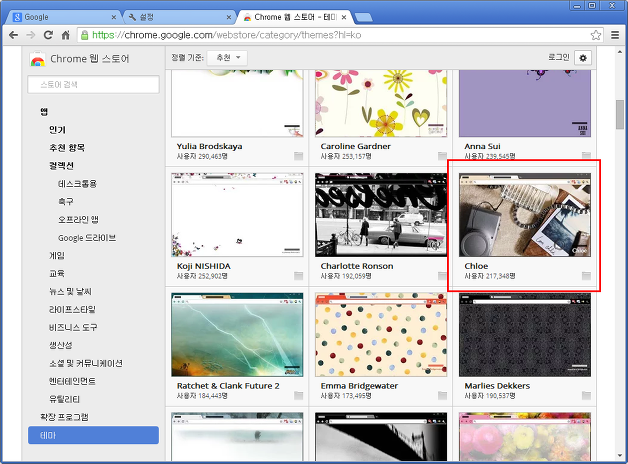The width and height of the screenshot is (628, 464).
Task: Close the Google tab
Action: pyautogui.click(x=114, y=17)
